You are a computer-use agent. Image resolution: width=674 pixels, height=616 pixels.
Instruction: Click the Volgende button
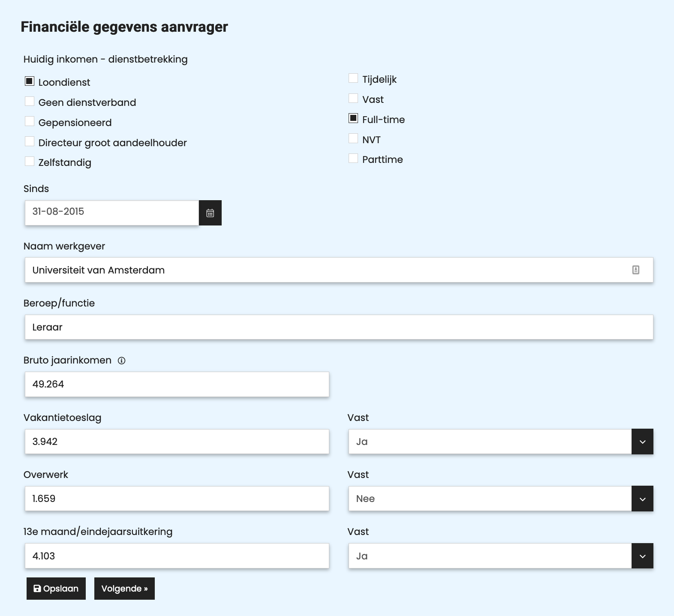[x=124, y=589]
